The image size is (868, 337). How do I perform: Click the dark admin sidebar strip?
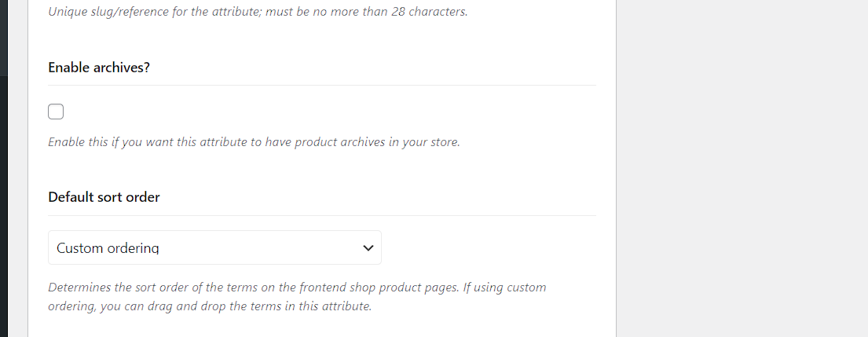point(4,196)
